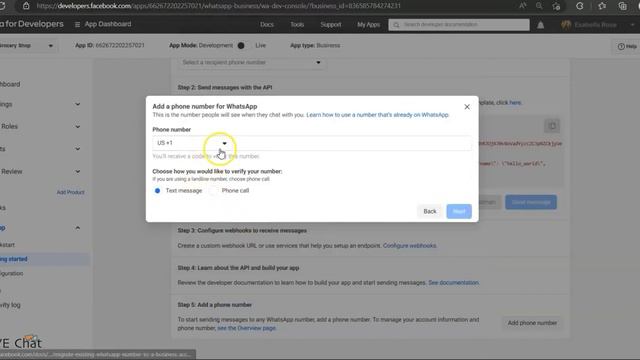640x360 pixels.
Task: Click the browser extensions icon left of refresh icon
Action: coord(556,6)
